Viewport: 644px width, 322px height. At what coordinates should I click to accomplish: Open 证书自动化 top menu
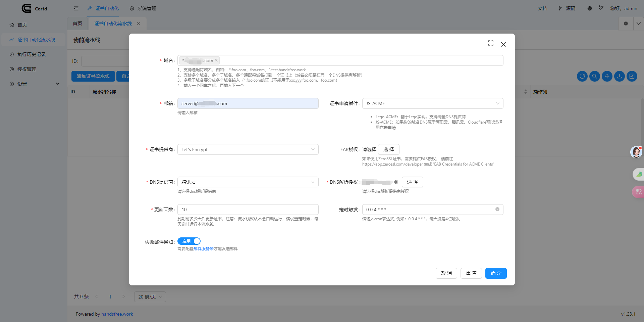click(x=103, y=8)
